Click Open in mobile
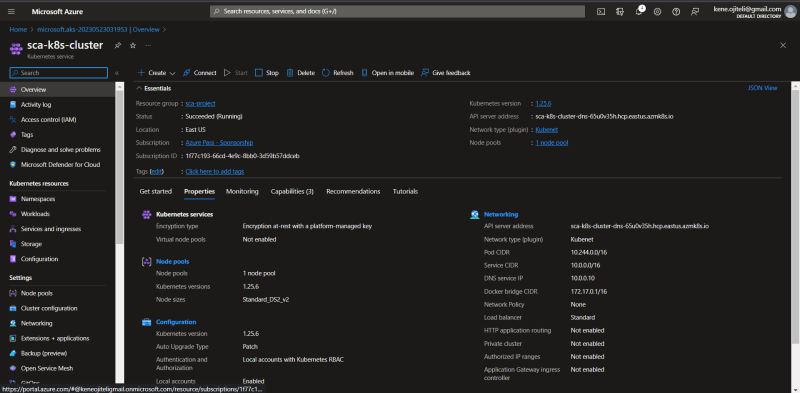800x393 pixels. coord(387,73)
